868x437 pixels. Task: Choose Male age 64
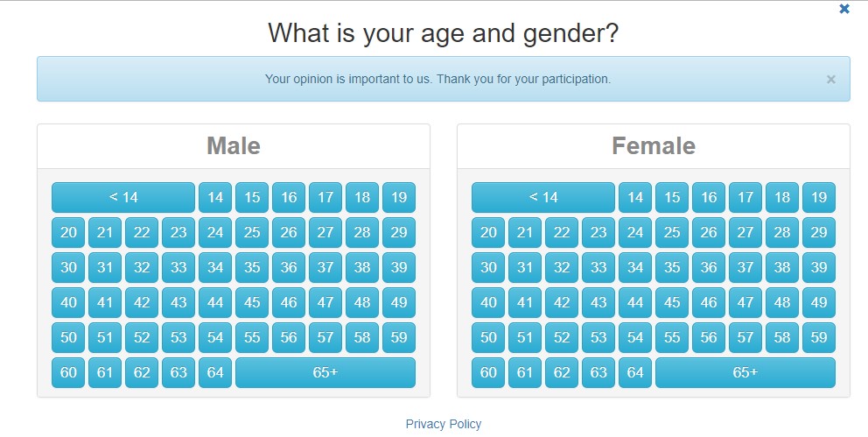215,372
